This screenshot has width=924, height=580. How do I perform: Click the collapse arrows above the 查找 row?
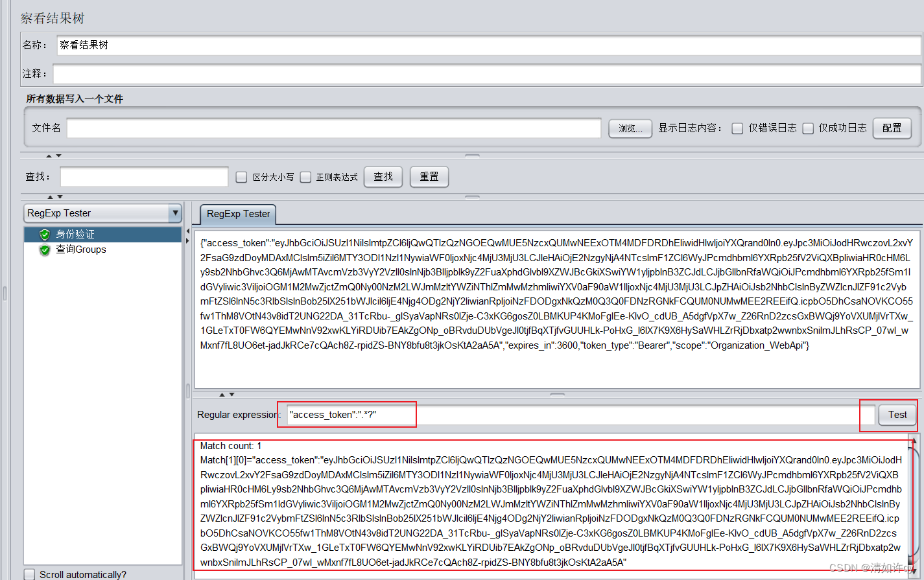(x=54, y=156)
